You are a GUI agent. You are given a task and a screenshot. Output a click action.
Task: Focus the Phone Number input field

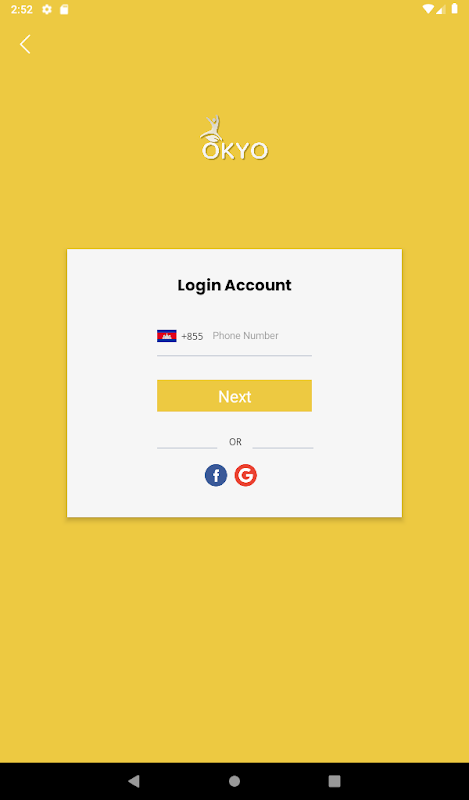261,336
